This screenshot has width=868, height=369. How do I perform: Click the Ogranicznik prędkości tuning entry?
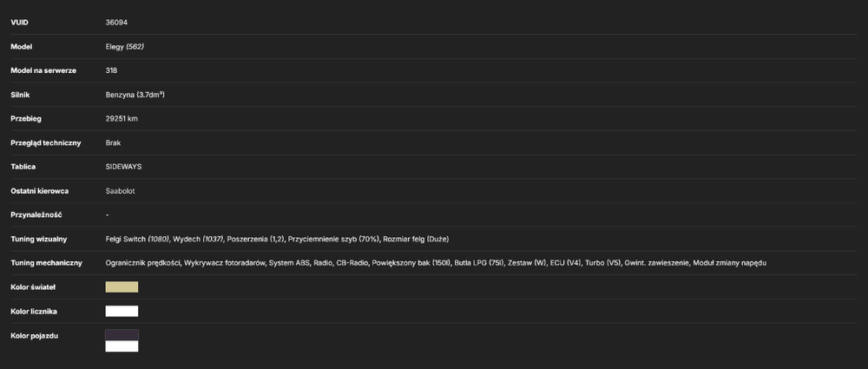click(x=143, y=263)
